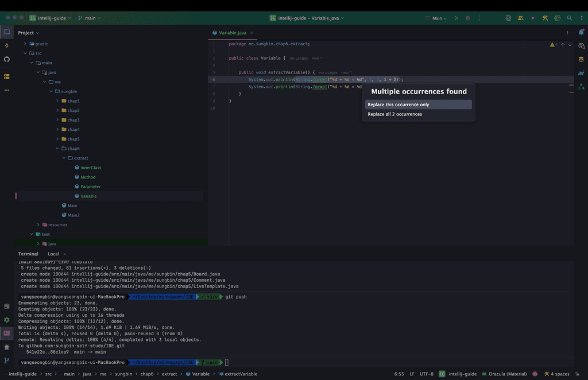This screenshot has width=588, height=380.
Task: Collapse the extract package node
Action: (x=64, y=158)
